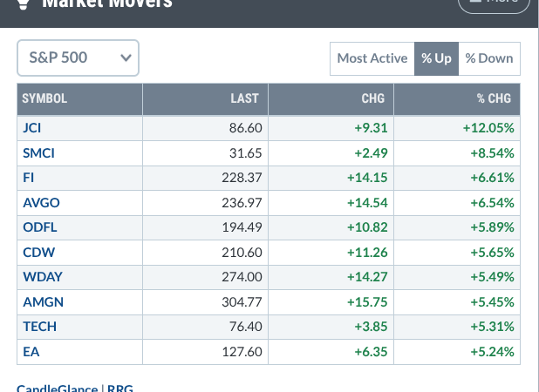Open the FI symbol link
Viewport: 539px width, 392px height.
pyautogui.click(x=28, y=178)
